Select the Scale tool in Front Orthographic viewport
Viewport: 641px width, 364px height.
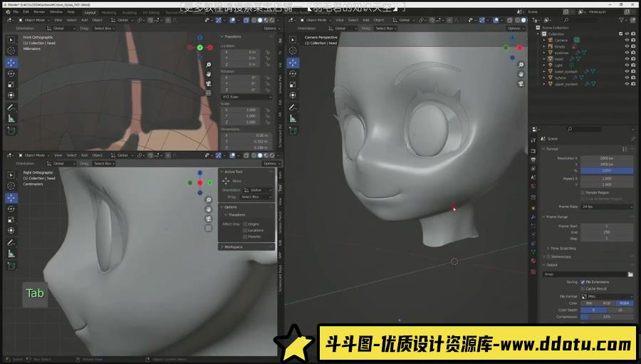tap(11, 85)
